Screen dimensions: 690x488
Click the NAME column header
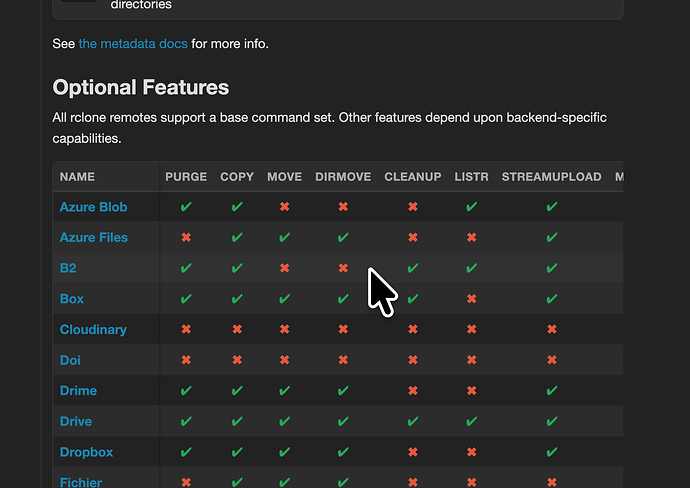point(77,177)
